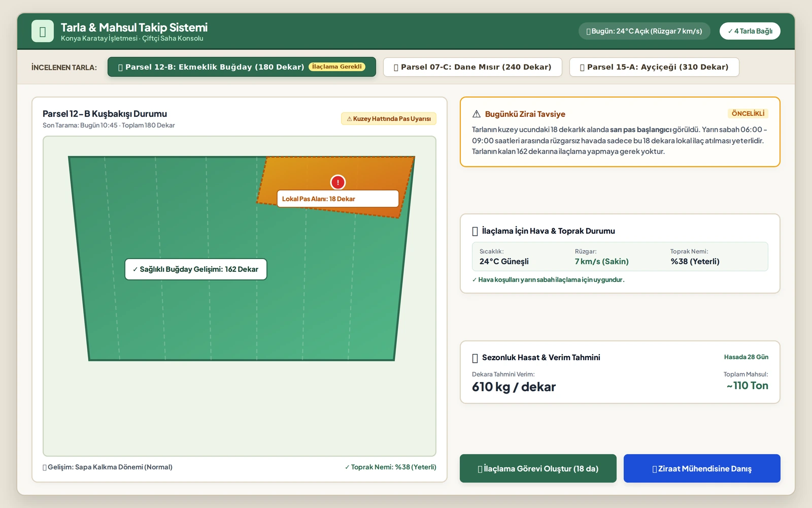The height and width of the screenshot is (508, 812).
Task: Click the Hasada 28 Gün countdown text
Action: coord(746,357)
